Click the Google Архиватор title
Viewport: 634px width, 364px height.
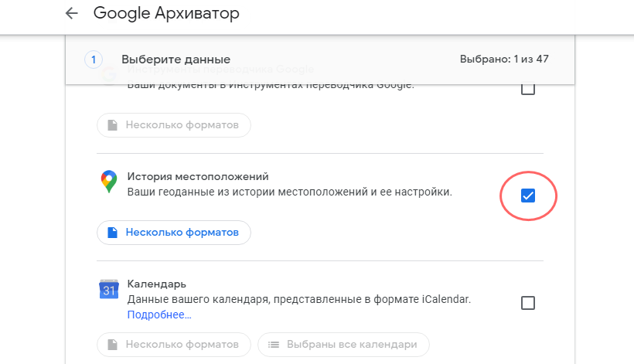pos(166,13)
